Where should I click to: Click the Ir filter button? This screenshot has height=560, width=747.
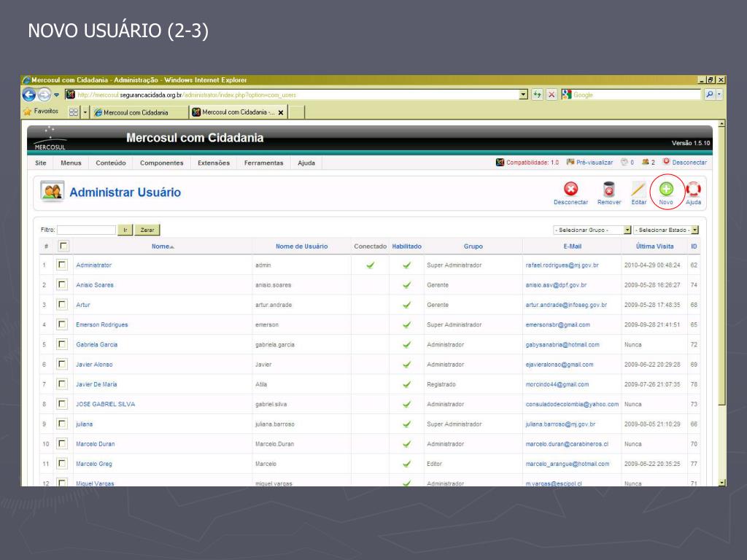(x=125, y=230)
